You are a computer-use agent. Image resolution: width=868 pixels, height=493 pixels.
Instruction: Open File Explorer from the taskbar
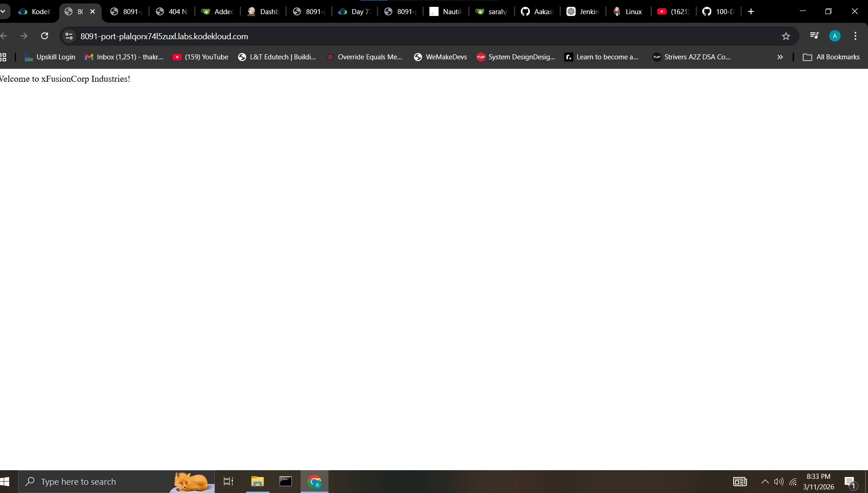[x=258, y=482]
